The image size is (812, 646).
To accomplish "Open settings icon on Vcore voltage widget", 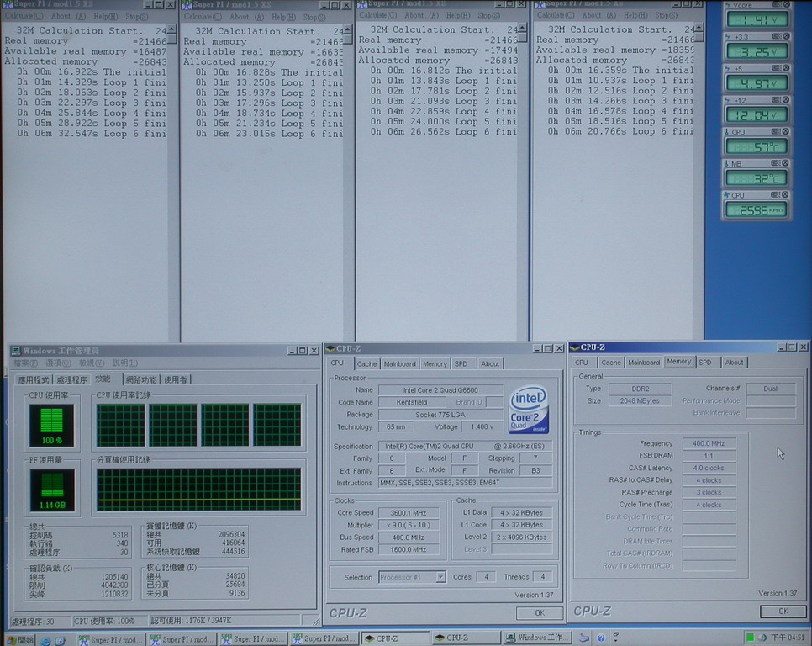I will [x=777, y=5].
